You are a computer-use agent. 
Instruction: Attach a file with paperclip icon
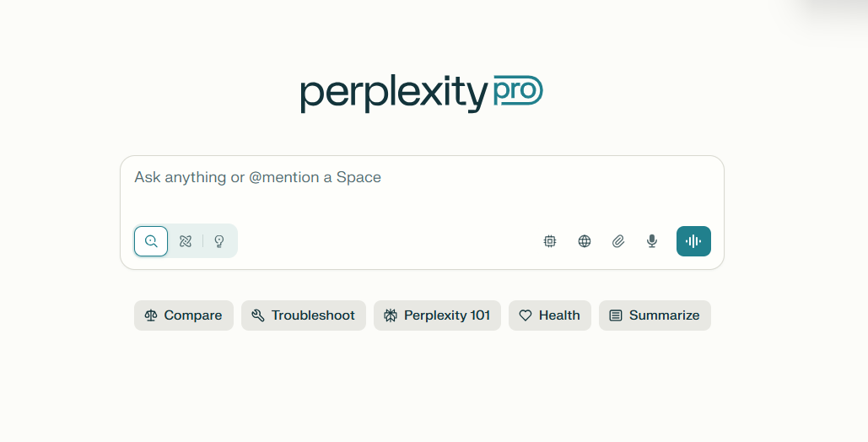tap(618, 241)
